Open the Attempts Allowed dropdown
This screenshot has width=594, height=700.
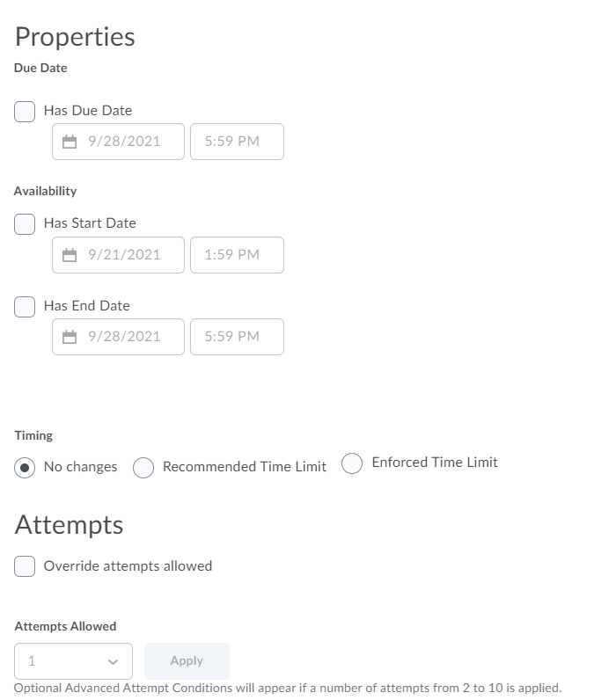point(73,661)
